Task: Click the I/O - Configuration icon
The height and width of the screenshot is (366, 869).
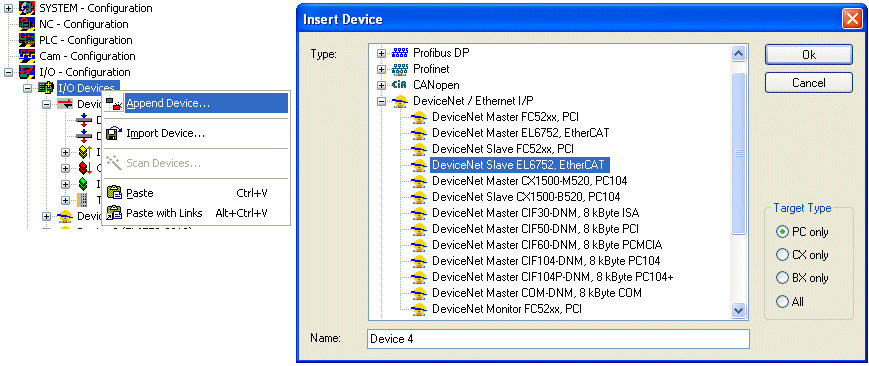Action: (x=27, y=73)
